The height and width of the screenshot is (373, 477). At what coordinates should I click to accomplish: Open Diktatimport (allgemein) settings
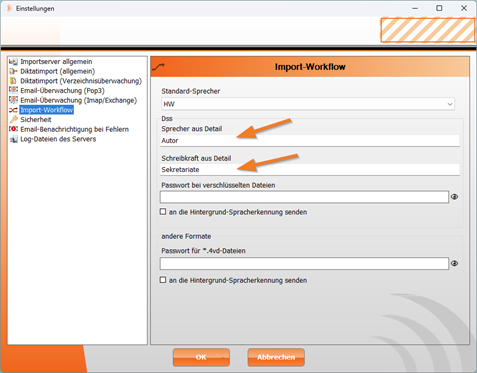tap(57, 71)
